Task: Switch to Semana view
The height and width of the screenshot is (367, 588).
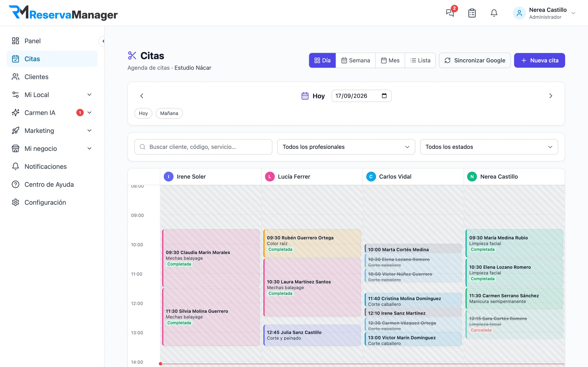Action: (355, 60)
